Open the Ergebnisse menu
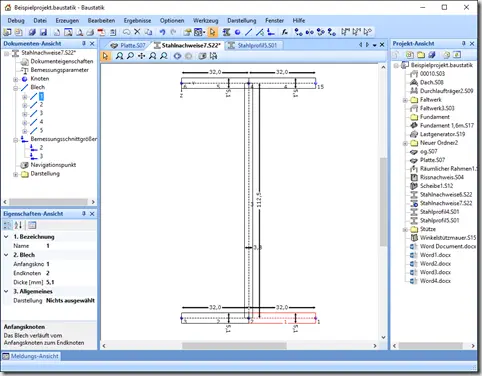This screenshot has height=376, width=482. (x=137, y=21)
